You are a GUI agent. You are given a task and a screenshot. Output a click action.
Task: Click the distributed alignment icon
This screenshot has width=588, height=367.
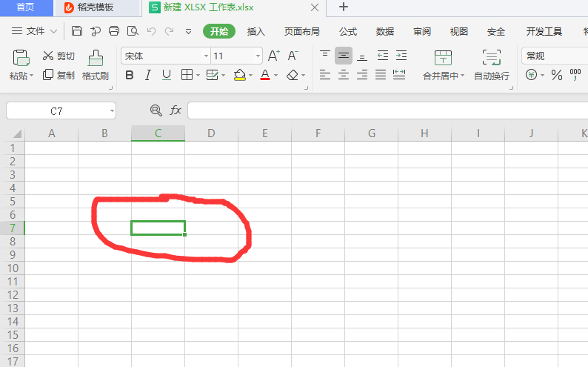(399, 75)
